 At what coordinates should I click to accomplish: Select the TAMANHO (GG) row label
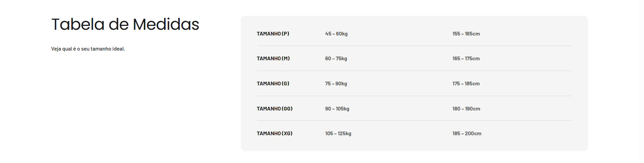[274, 109]
